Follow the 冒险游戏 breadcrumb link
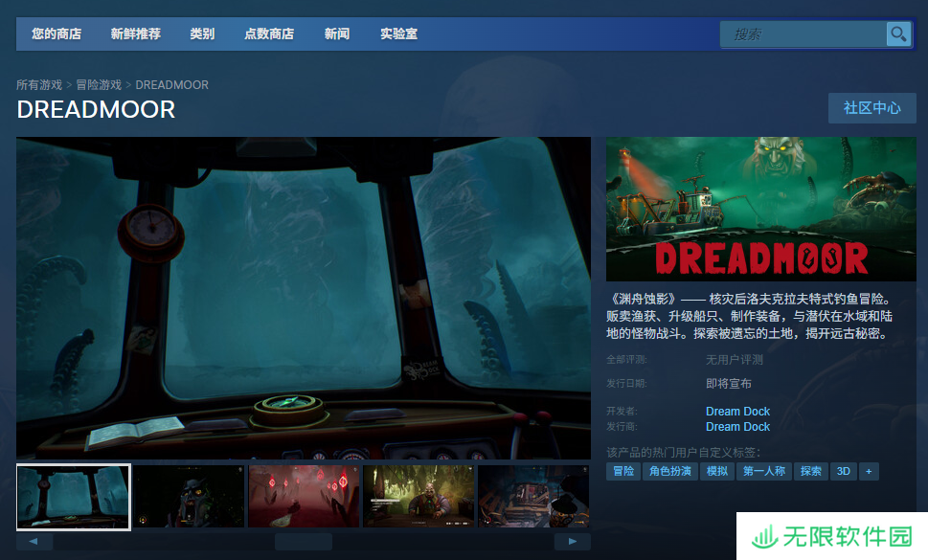The height and width of the screenshot is (560, 928). point(99,84)
